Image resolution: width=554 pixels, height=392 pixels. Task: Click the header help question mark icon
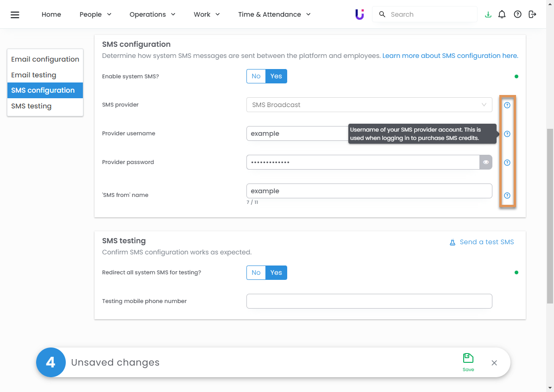click(x=517, y=14)
